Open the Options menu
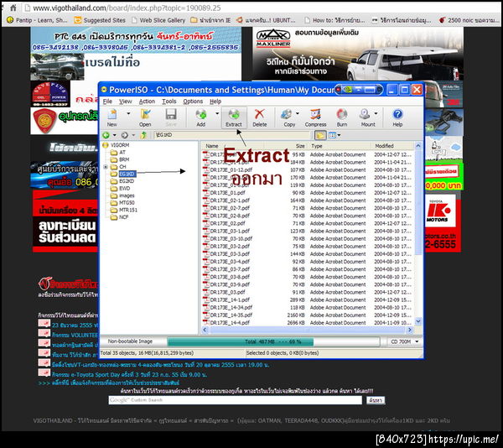Image resolution: width=503 pixels, height=448 pixels. click(x=193, y=102)
